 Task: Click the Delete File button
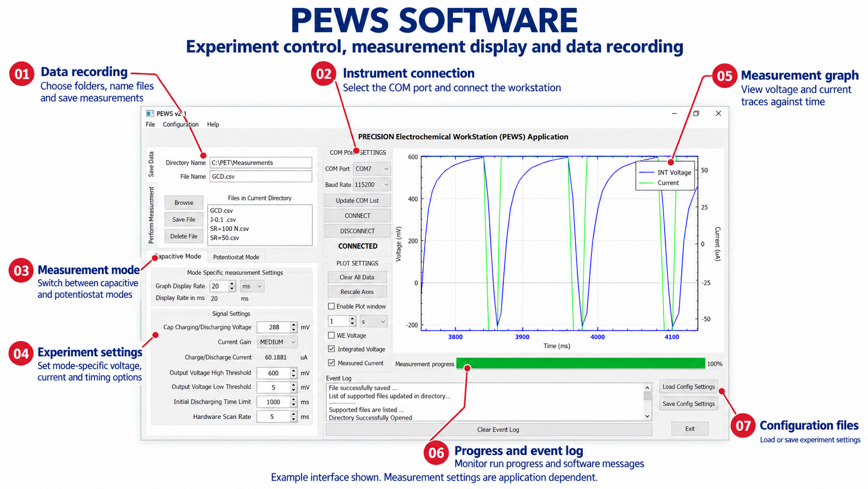[x=184, y=236]
